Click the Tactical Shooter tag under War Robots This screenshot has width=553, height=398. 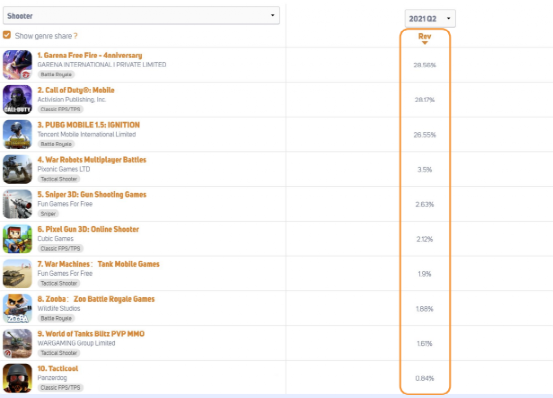click(59, 179)
